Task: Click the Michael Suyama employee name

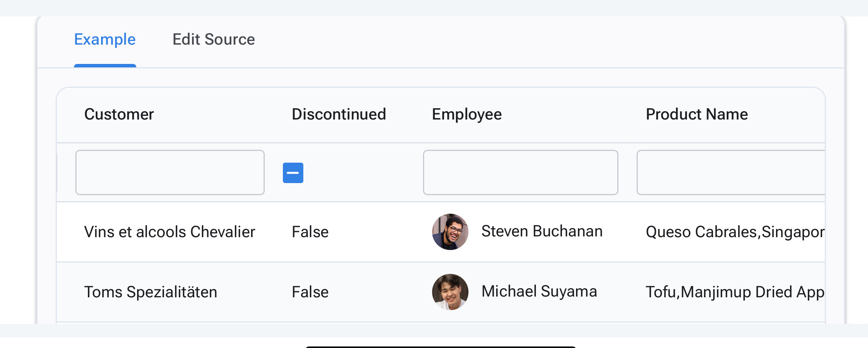Action: click(539, 291)
